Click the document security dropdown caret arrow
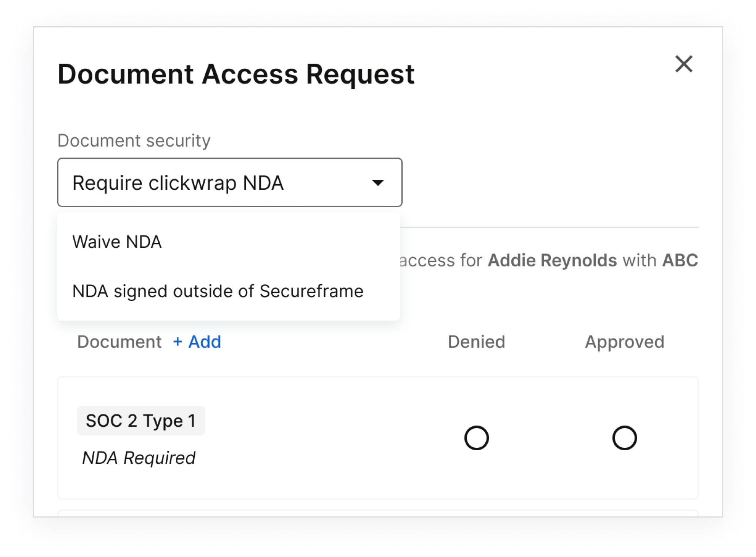756x557 pixels. pyautogui.click(x=378, y=182)
